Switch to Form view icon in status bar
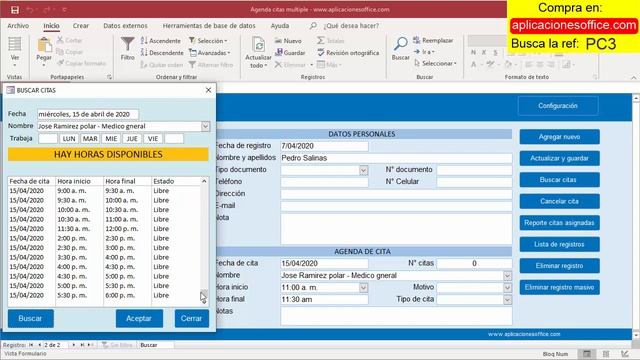 pos(587,354)
